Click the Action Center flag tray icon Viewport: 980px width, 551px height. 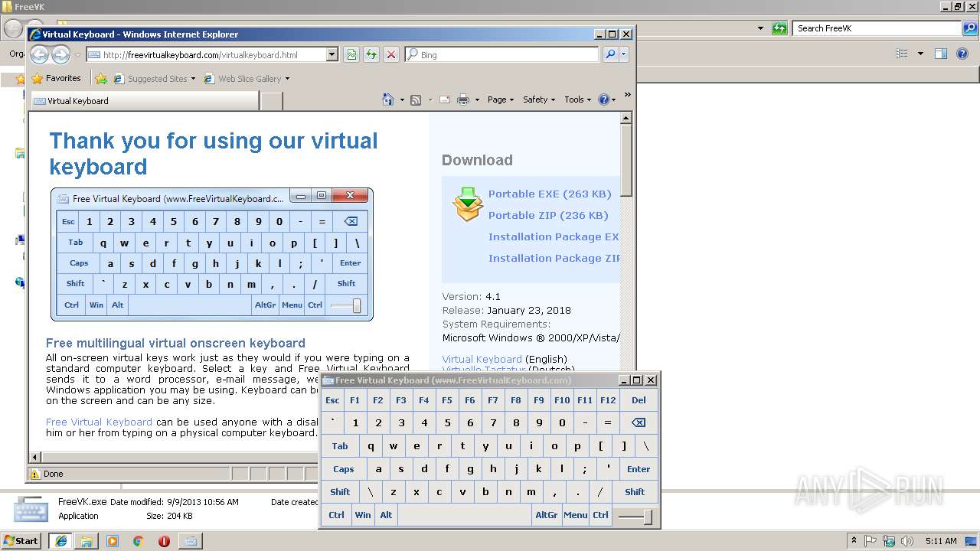[871, 541]
